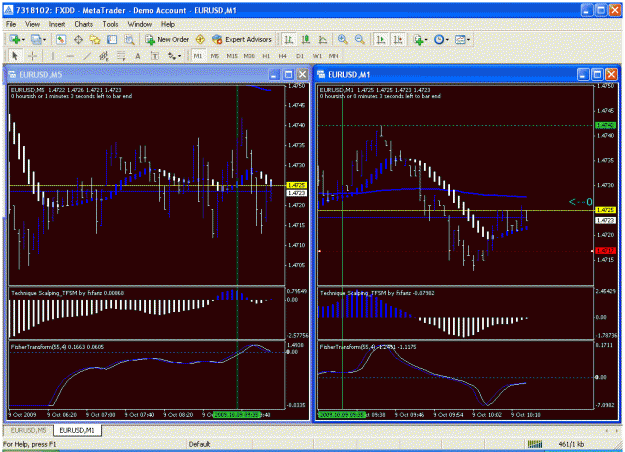Image resolution: width=625 pixels, height=452 pixels.
Task: Open the Profiles dropdown
Action: coord(39,39)
